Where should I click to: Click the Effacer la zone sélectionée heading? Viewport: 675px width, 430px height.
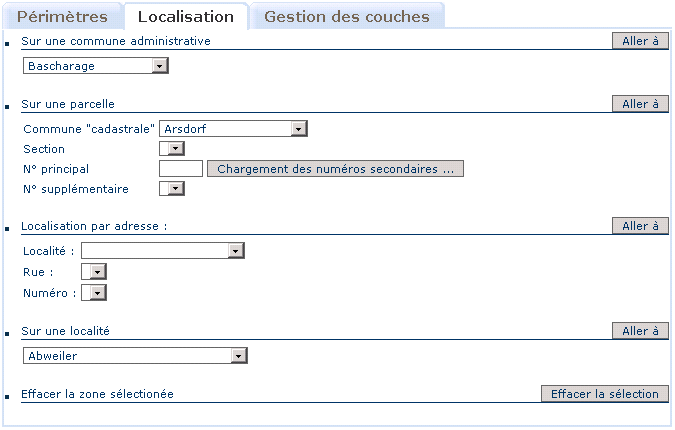coord(97,394)
